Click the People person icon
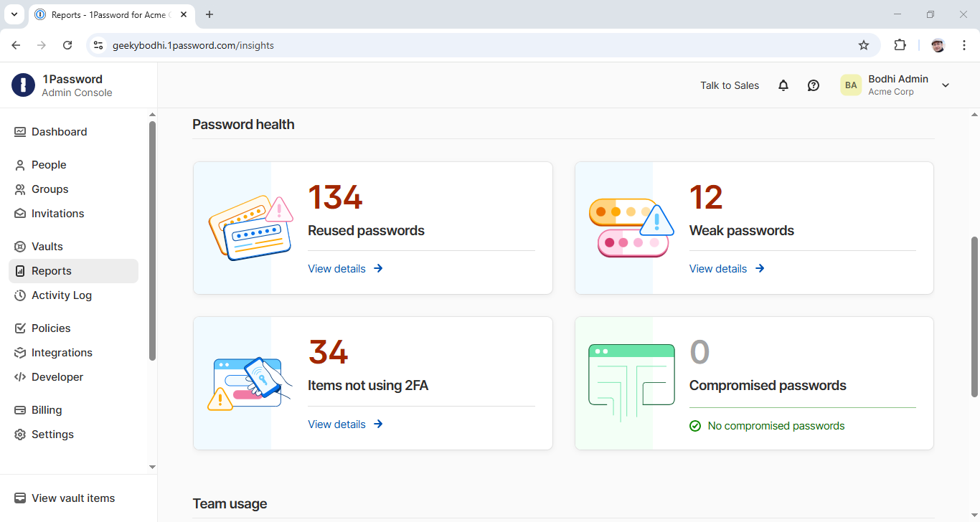980x522 pixels. click(x=20, y=165)
